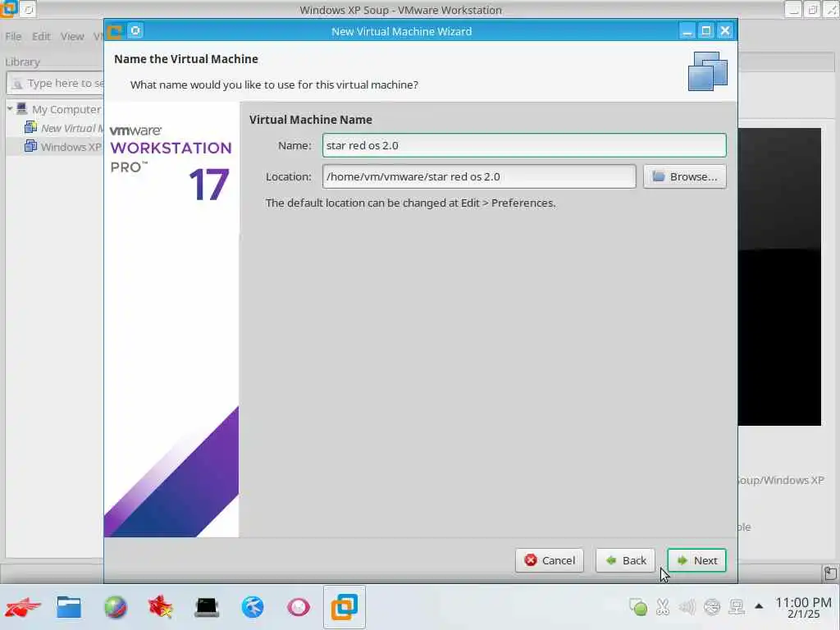Minimize the New Virtual Machine Wizard

point(687,31)
